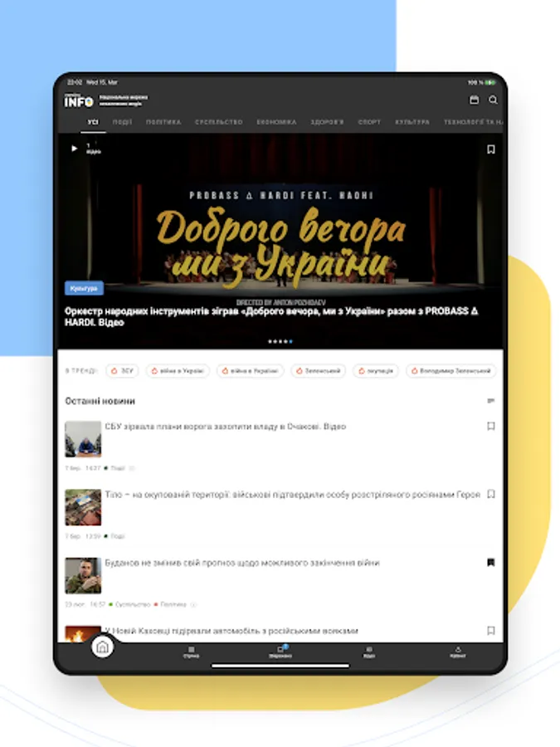The height and width of the screenshot is (747, 560).
Task: Switch to the ТЕХНОЛОГІЇ tab
Action: pyautogui.click(x=473, y=122)
